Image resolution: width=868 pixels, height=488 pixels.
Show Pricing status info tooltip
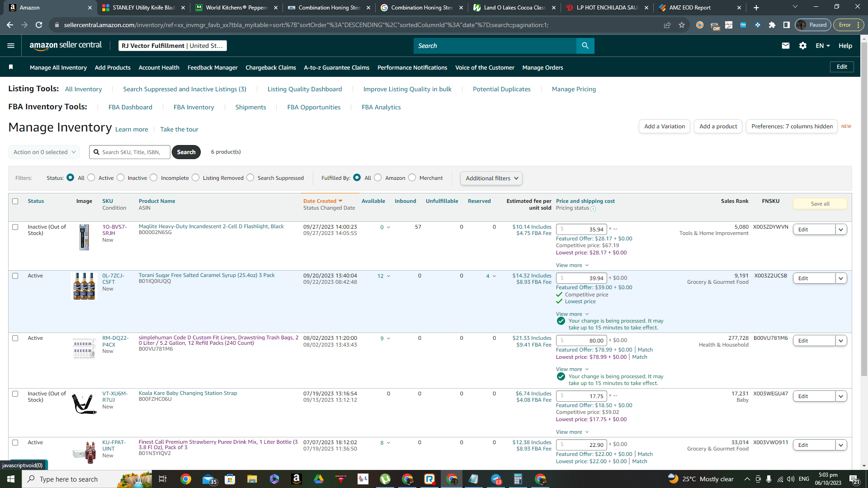pyautogui.click(x=593, y=209)
